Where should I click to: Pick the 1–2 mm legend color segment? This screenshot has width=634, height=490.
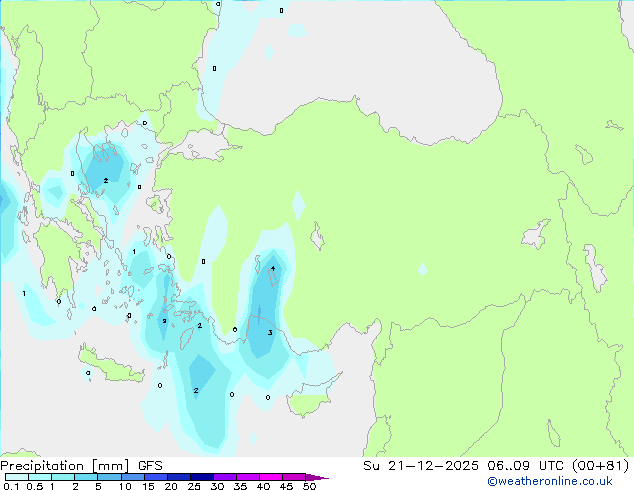point(63,477)
